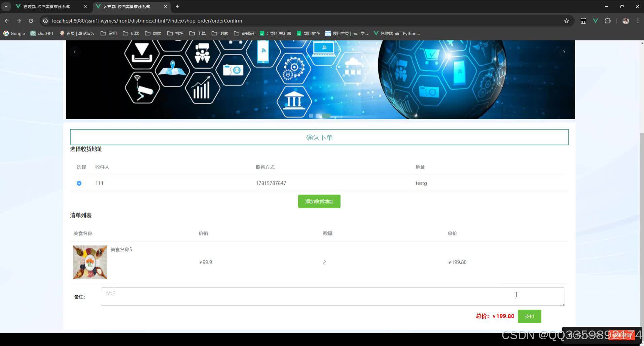This screenshot has height=346, width=644.
Task: Expand the 工具 bookmarks folder
Action: tap(198, 33)
